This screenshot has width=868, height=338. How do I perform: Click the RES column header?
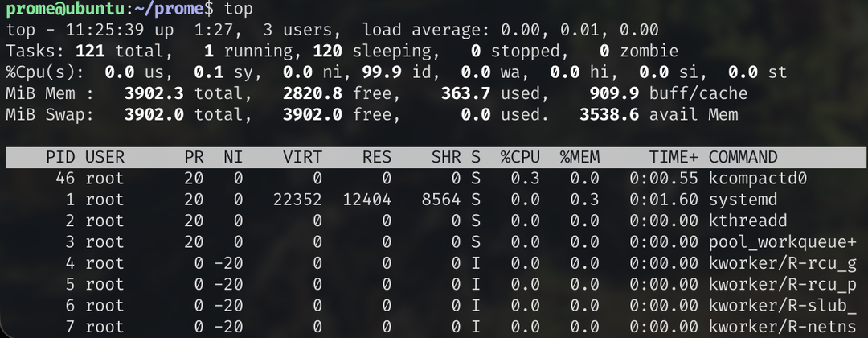376,157
